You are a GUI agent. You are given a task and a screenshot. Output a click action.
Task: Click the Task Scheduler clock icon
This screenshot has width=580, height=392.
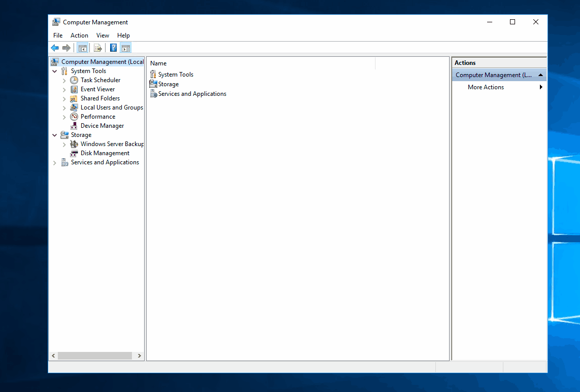(x=74, y=80)
